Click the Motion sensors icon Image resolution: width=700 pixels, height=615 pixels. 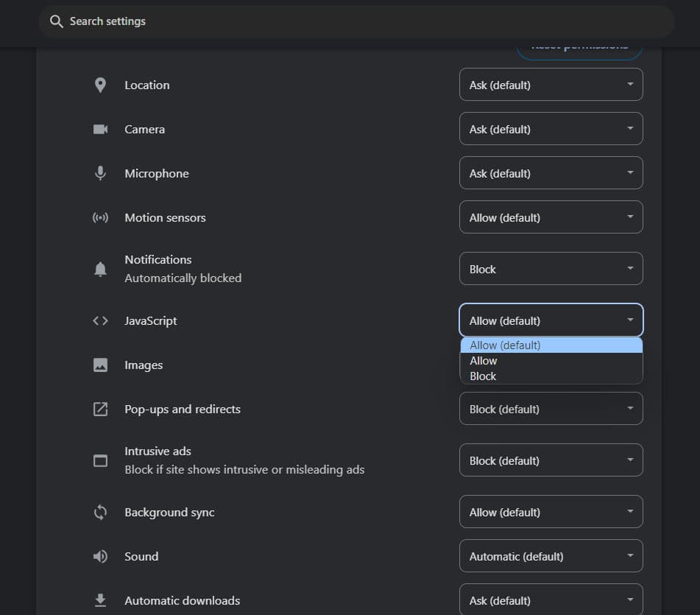click(x=101, y=218)
